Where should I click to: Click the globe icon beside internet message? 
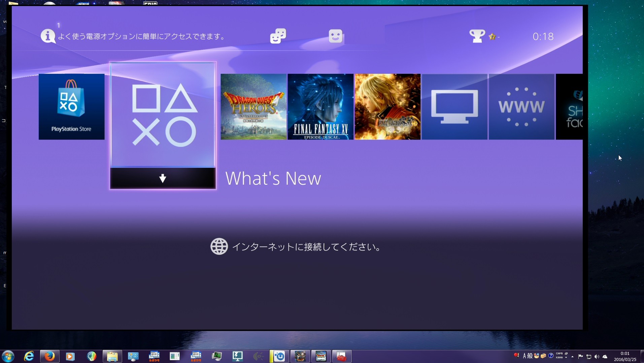pos(219,246)
